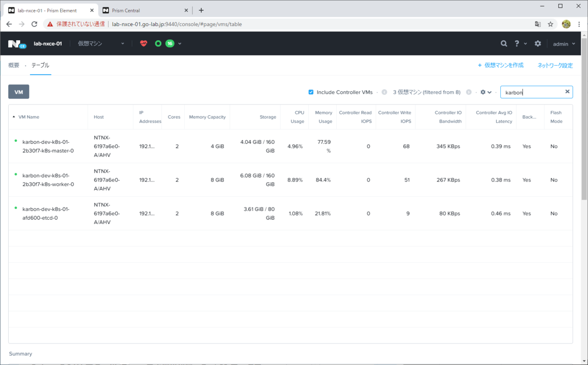Switch to the 概要 view

click(14, 65)
